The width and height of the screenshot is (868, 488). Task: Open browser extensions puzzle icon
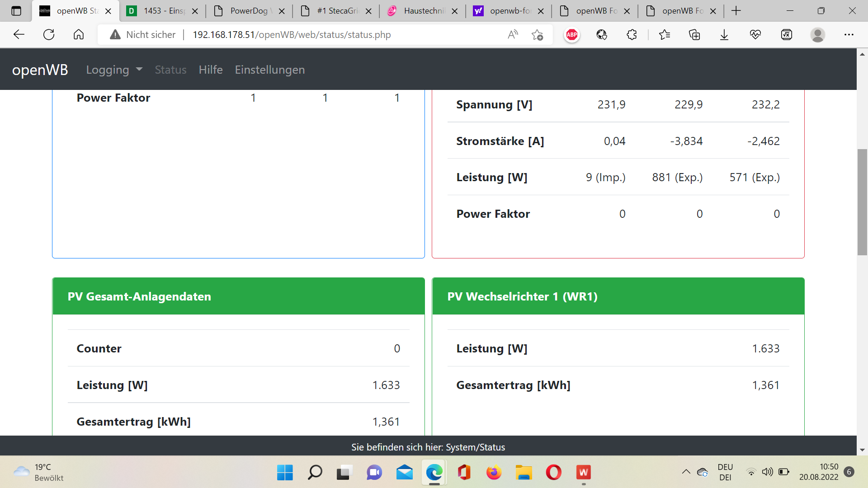click(632, 35)
